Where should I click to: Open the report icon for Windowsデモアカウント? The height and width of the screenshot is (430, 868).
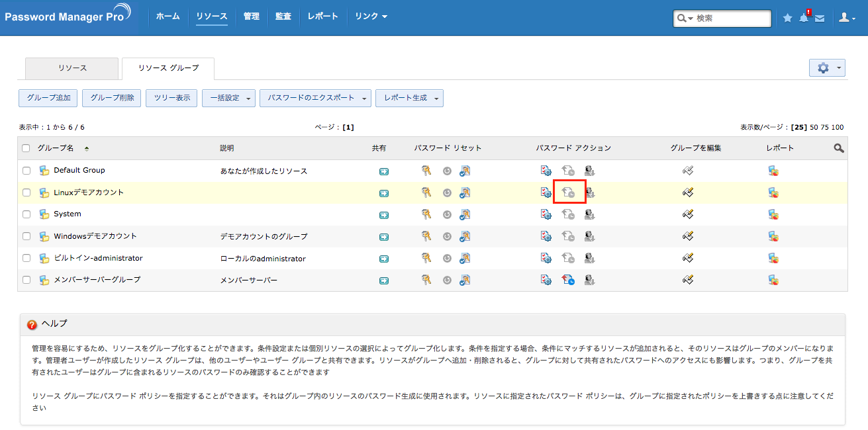click(x=773, y=236)
